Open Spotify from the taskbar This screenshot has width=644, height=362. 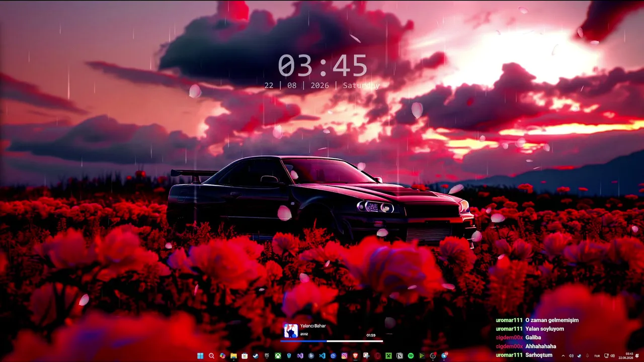411,356
